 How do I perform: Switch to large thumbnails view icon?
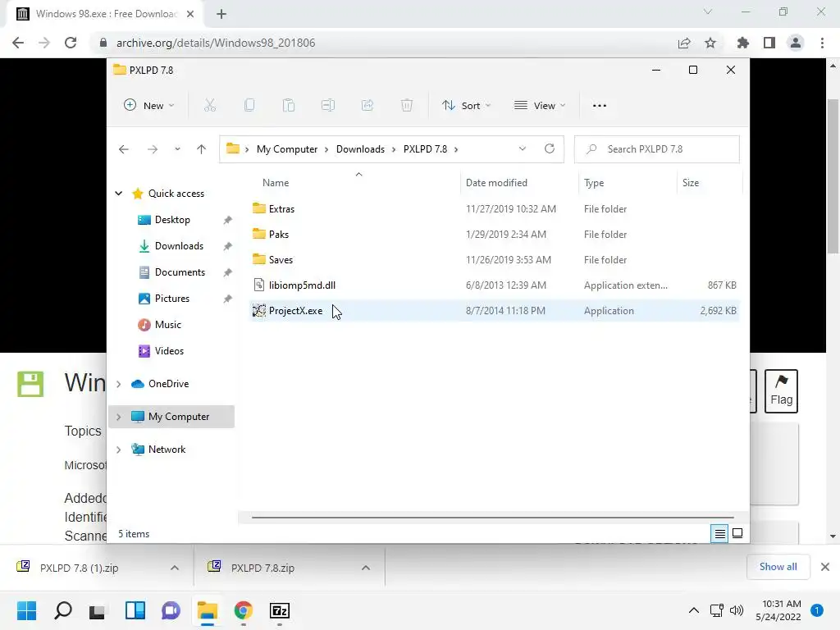coord(737,533)
